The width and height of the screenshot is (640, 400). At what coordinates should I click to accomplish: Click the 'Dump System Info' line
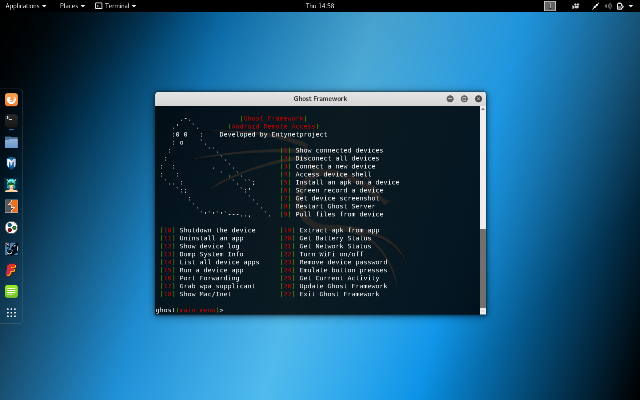[x=202, y=254]
